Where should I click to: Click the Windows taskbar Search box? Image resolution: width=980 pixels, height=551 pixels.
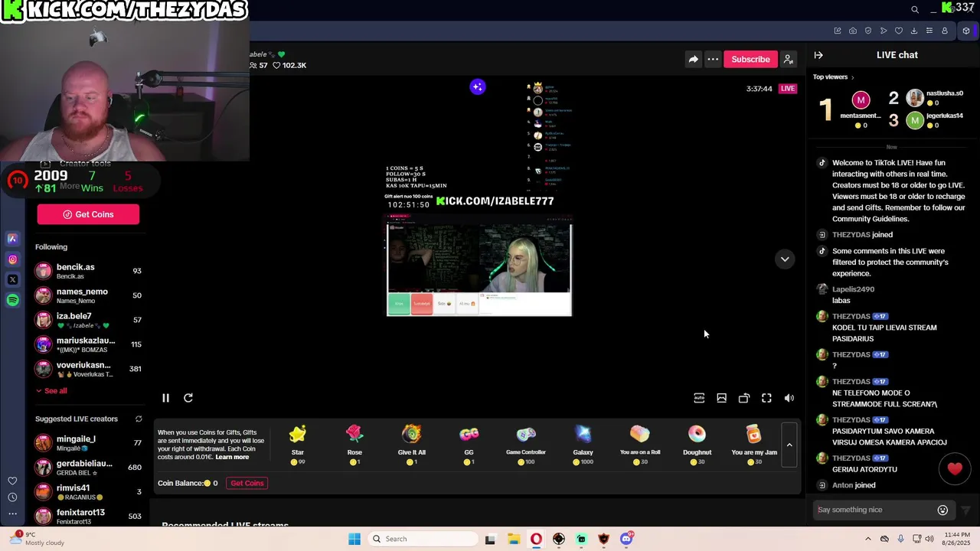click(x=422, y=539)
